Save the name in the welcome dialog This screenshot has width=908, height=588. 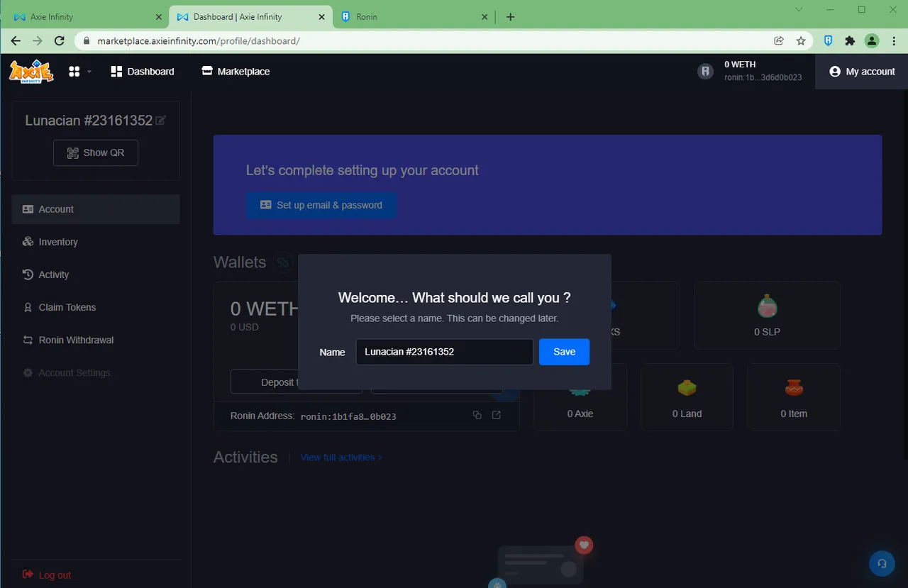pos(564,352)
